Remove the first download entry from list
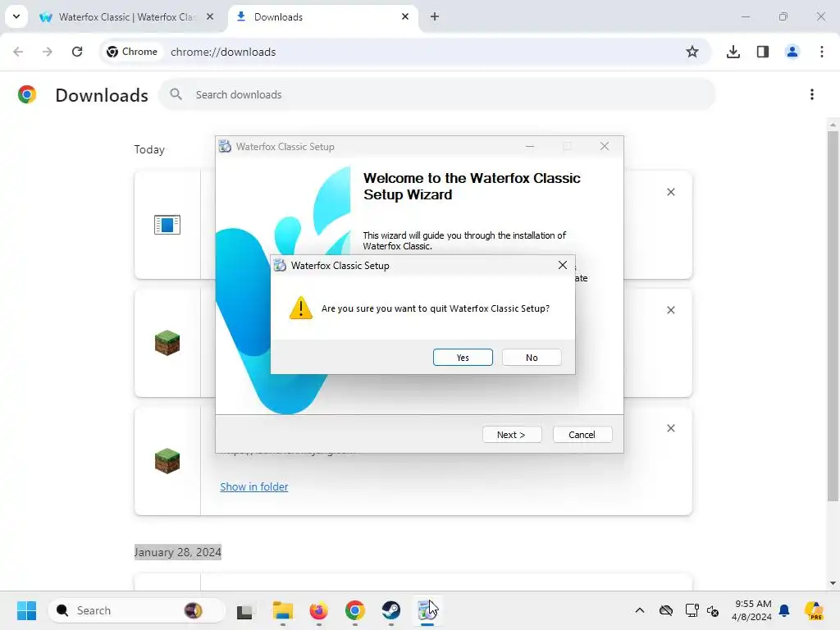Image resolution: width=840 pixels, height=630 pixels. [x=671, y=192]
